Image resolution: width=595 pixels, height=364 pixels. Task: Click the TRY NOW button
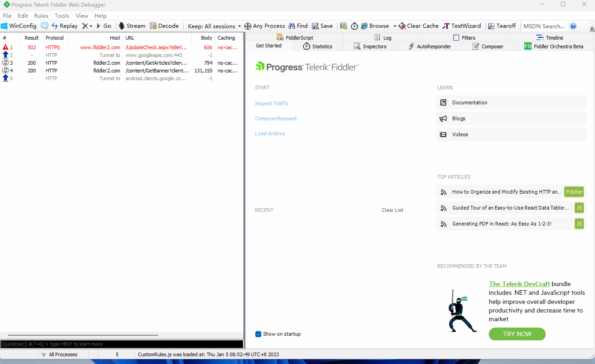517,334
